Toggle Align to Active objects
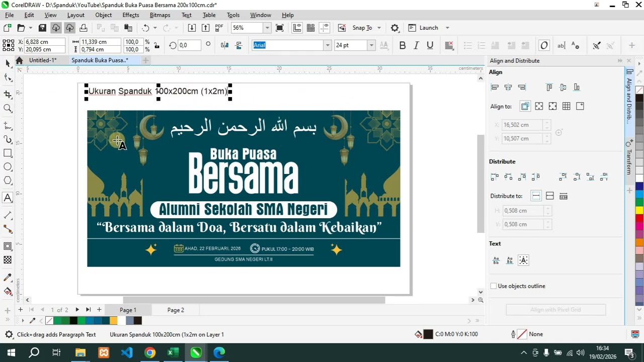Image resolution: width=644 pixels, height=362 pixels. pyautogui.click(x=525, y=106)
